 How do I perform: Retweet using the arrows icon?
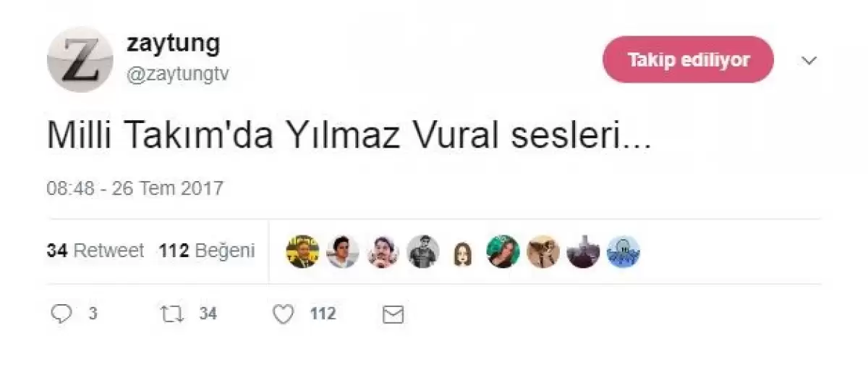tap(172, 314)
